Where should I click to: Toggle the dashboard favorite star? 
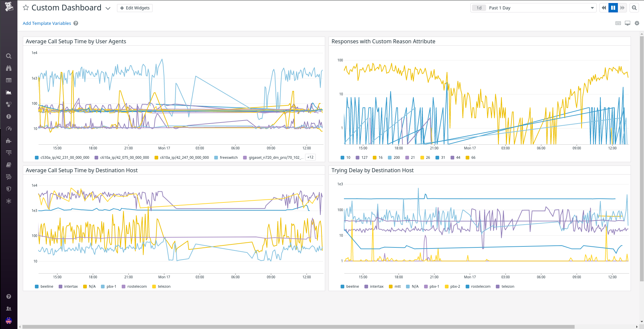point(25,7)
